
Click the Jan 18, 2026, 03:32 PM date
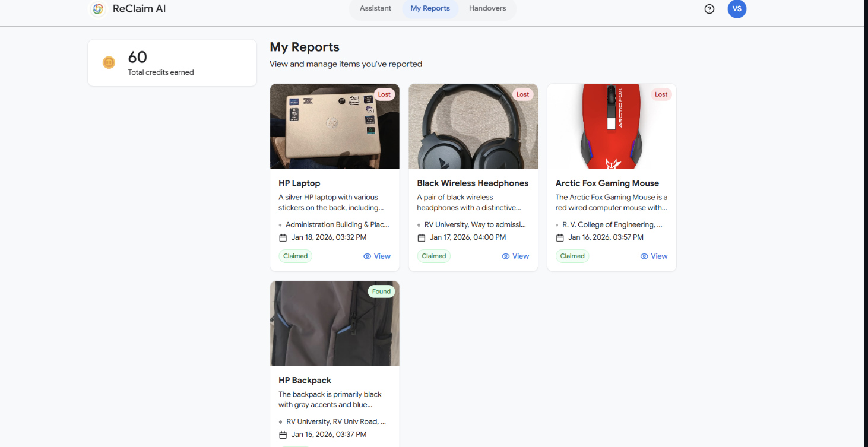point(329,237)
